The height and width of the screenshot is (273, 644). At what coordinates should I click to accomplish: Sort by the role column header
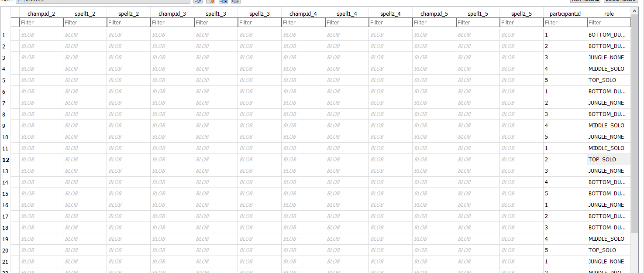(609, 14)
